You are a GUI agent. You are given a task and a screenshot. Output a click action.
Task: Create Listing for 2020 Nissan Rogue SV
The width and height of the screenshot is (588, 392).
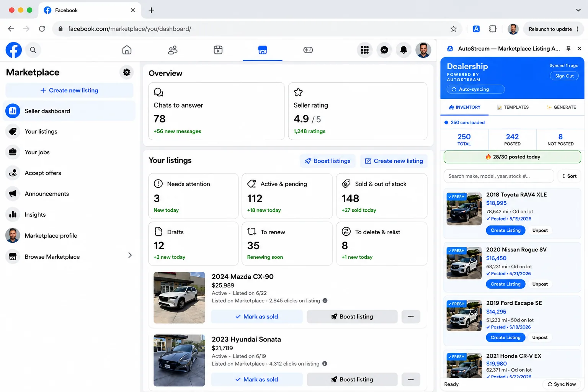(506, 284)
